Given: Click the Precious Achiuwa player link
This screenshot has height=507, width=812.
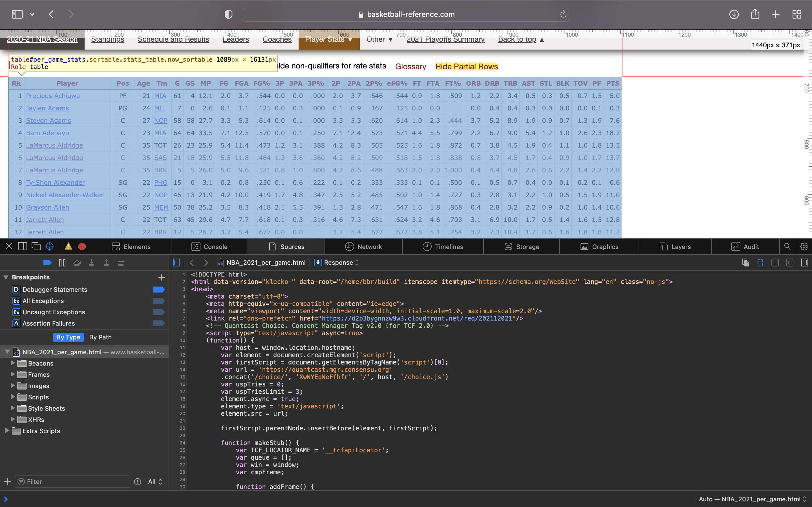Looking at the screenshot, I should coord(53,96).
